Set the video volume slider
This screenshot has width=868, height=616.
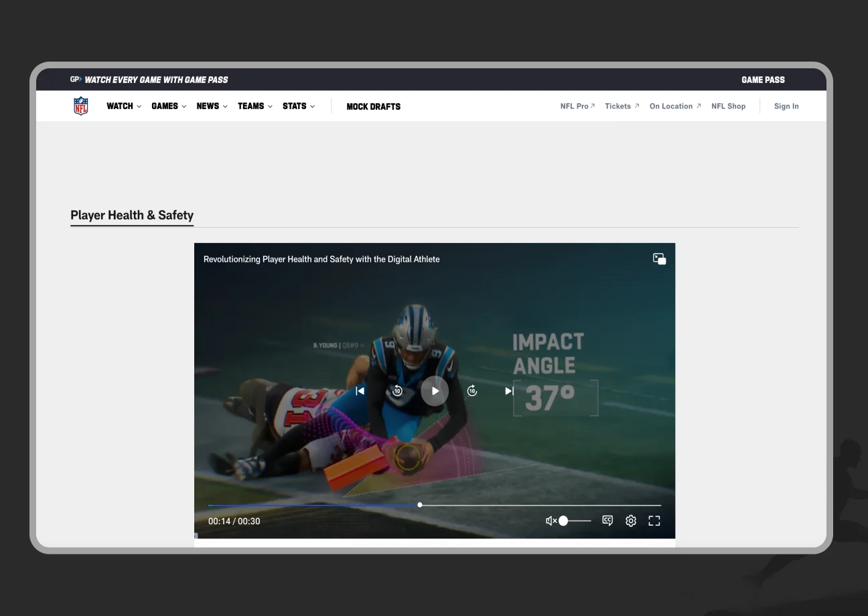576,521
